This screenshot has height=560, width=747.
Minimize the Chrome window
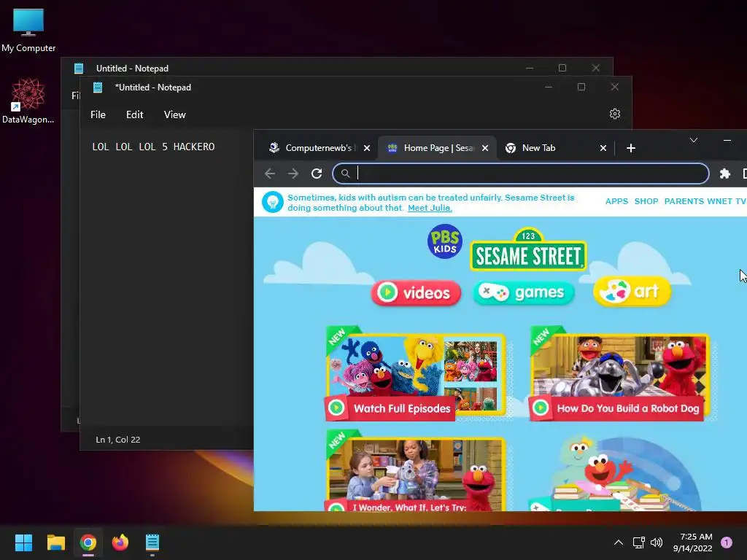point(727,140)
